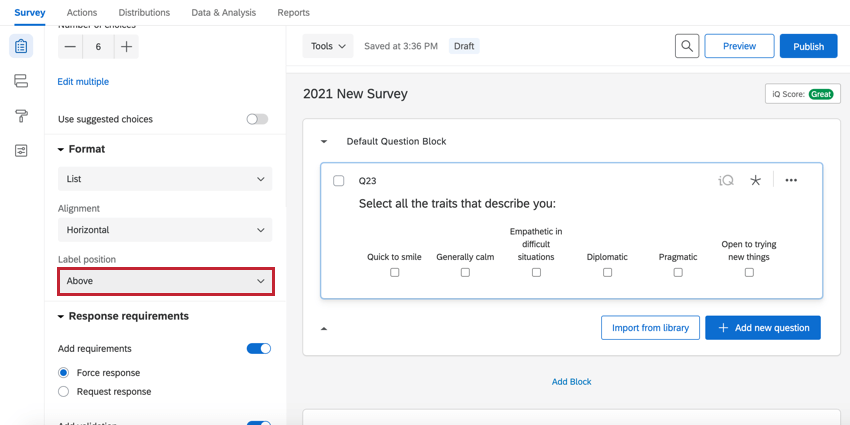
Task: Click the search magnifier icon
Action: 686,46
